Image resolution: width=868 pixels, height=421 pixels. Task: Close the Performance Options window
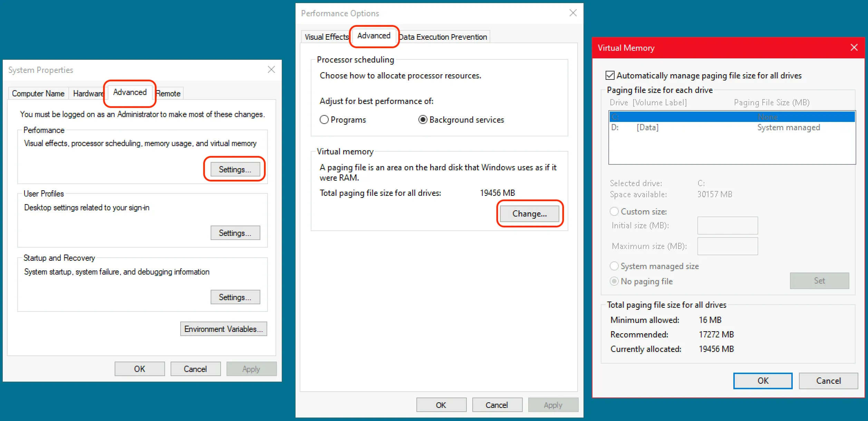(573, 13)
